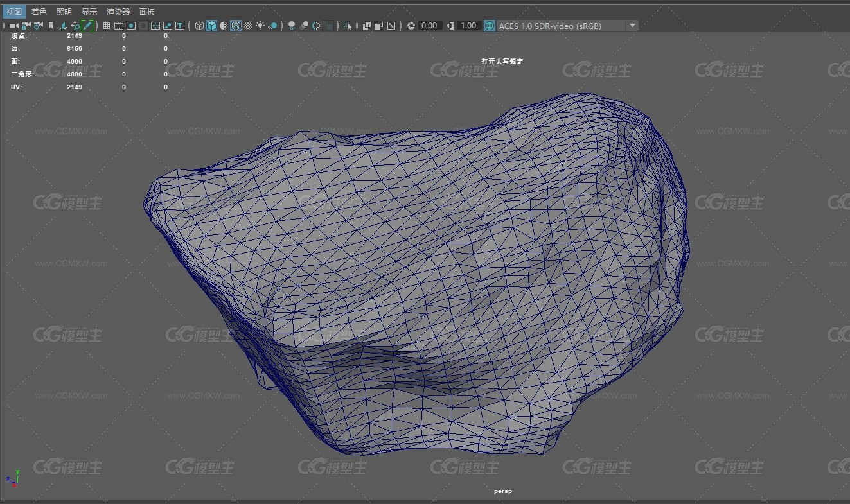Click the Select Camera icon
This screenshot has width=850, height=504.
click(13, 26)
